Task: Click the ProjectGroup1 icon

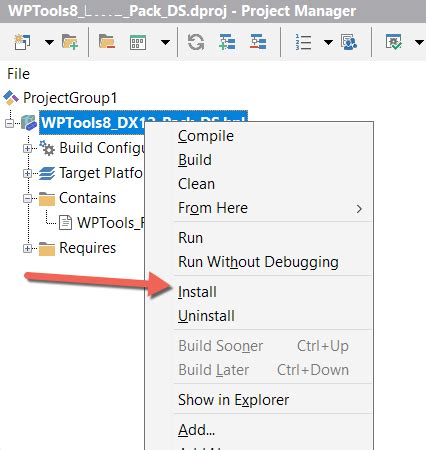Action: pyautogui.click(x=11, y=98)
